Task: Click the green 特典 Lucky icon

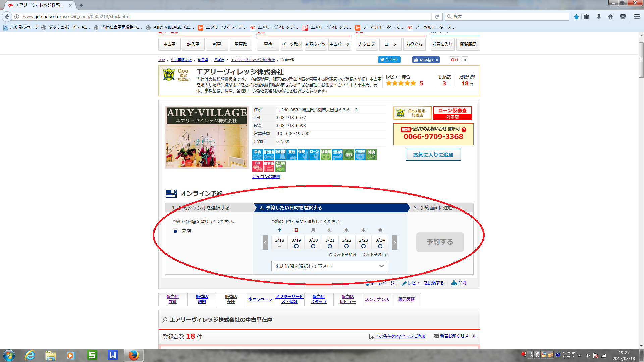Action: point(372,155)
